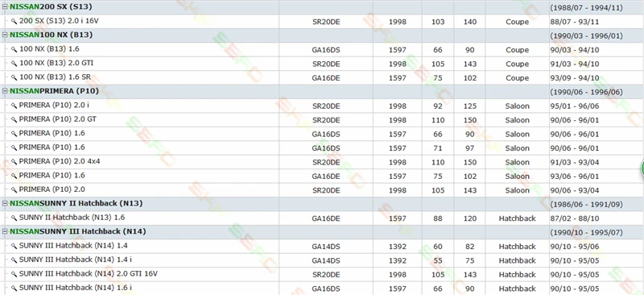Collapse the NISSAN SUNNY III Hatchback (N14) group
The width and height of the screenshot is (644, 295).
coord(6,231)
